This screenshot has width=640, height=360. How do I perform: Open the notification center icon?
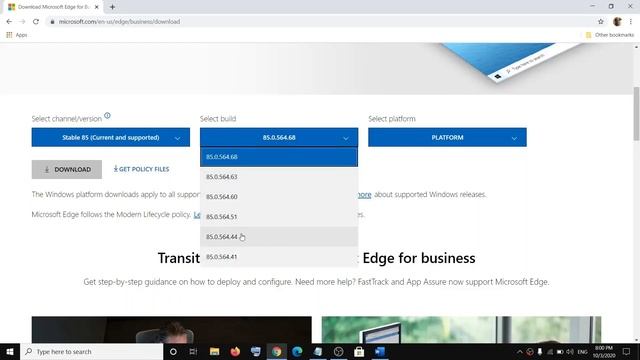click(x=627, y=351)
